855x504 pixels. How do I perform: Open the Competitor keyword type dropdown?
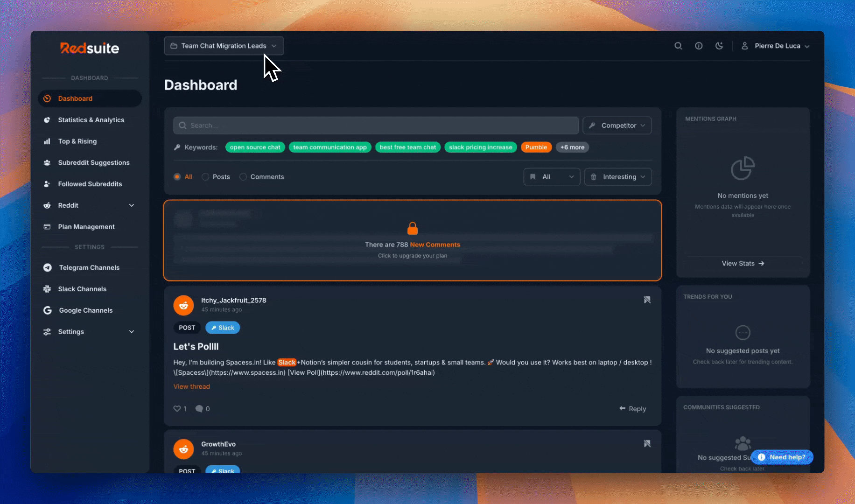[617, 126]
